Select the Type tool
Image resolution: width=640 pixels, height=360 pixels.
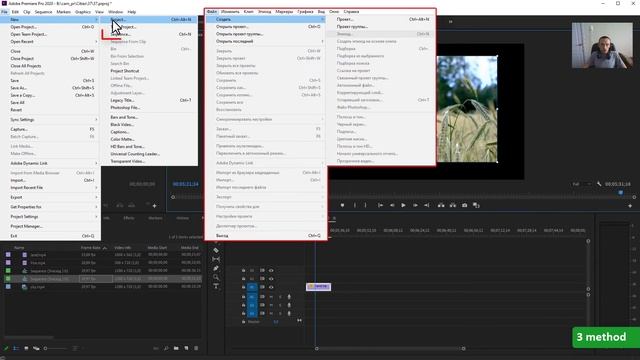point(216,286)
